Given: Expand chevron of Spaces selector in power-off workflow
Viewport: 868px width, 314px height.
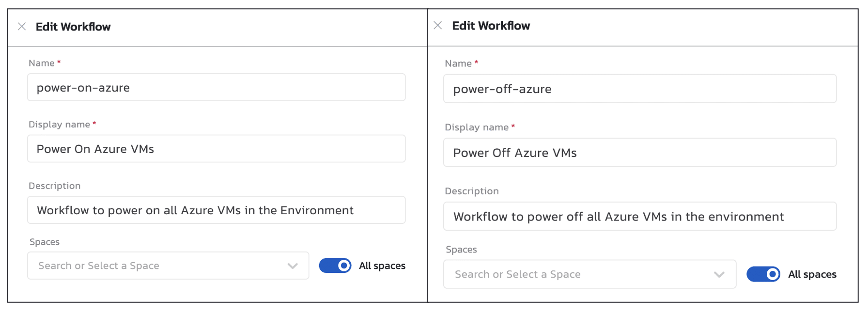Looking at the screenshot, I should [x=719, y=274].
